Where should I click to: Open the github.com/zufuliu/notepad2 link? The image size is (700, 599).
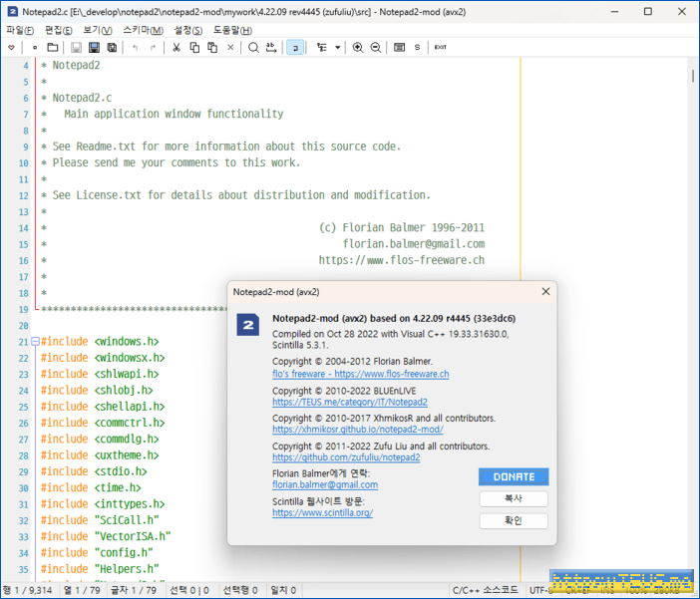tap(346, 457)
